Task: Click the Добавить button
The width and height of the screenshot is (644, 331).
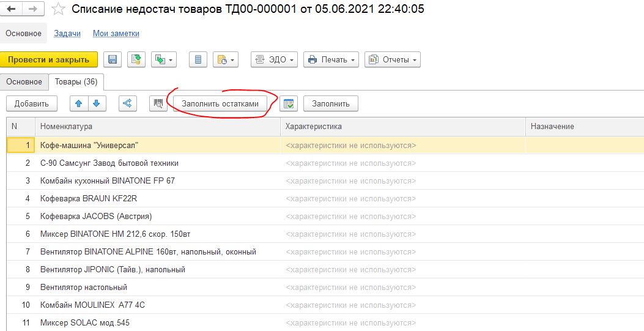Action: [32, 103]
